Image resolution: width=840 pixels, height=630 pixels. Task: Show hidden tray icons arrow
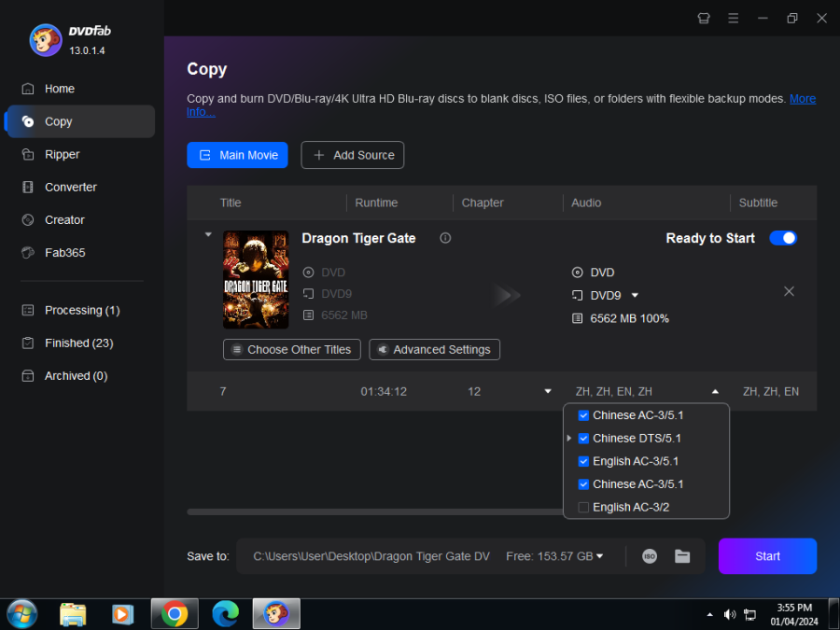pos(710,614)
